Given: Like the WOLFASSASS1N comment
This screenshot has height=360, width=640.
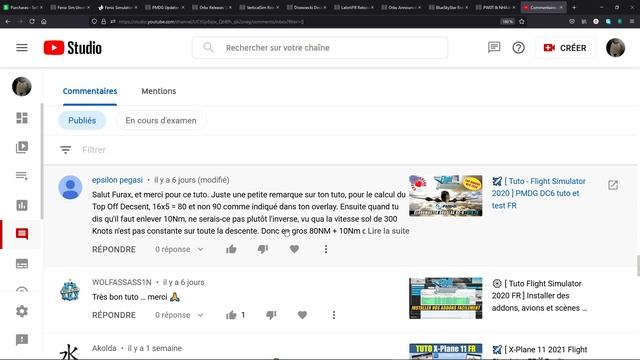Looking at the screenshot, I should click(231, 315).
